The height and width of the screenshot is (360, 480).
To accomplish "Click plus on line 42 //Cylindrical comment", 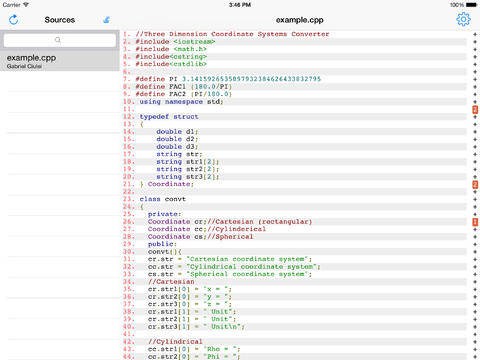I will (475, 342).
